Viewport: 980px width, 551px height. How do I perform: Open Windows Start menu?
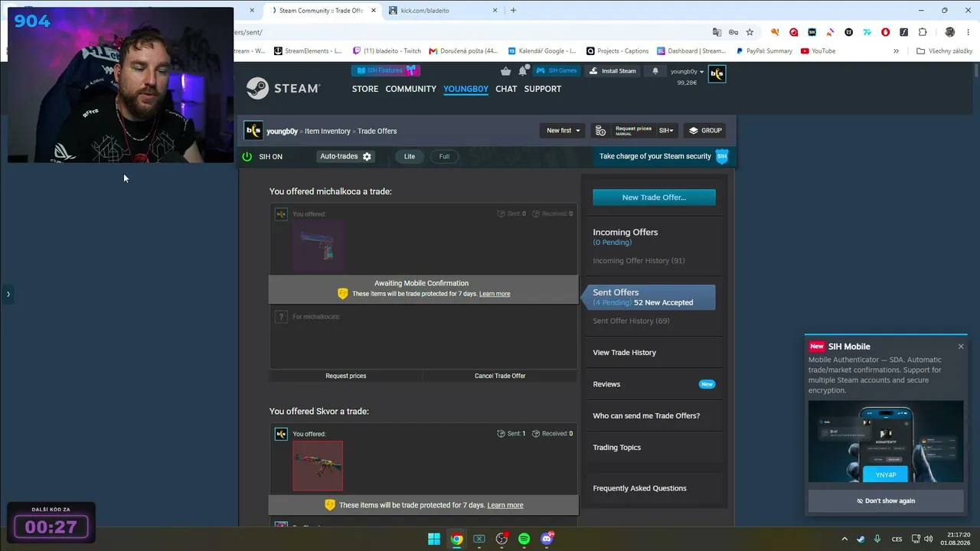tap(434, 539)
